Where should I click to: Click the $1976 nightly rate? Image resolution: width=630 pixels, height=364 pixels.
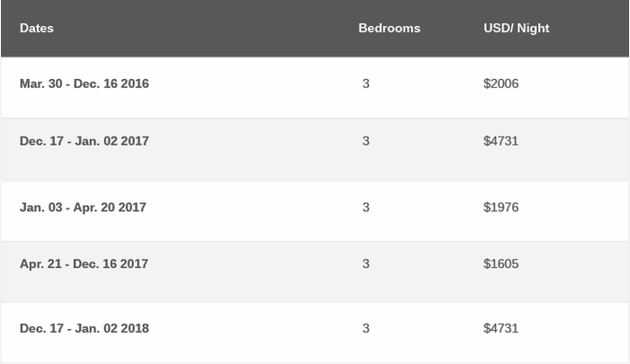[x=501, y=207]
